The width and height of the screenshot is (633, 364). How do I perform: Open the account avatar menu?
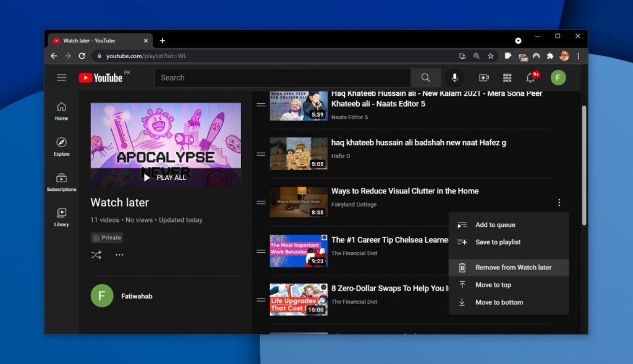[x=558, y=77]
